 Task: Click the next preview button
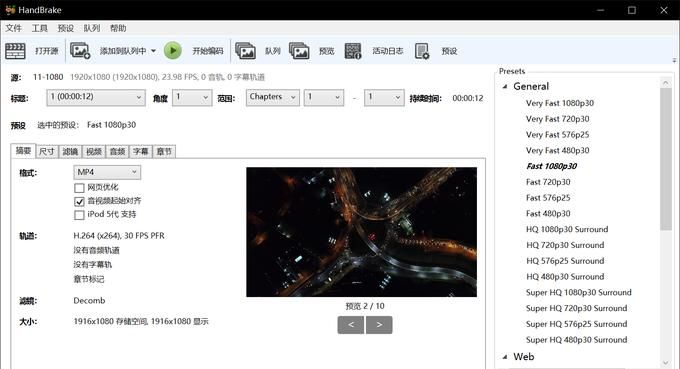point(379,325)
